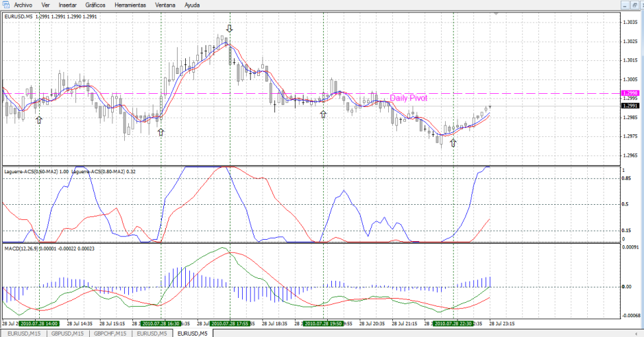Click the 28 Jul 20:35 time axis label
The width and height of the screenshot is (644, 337).
[372, 323]
